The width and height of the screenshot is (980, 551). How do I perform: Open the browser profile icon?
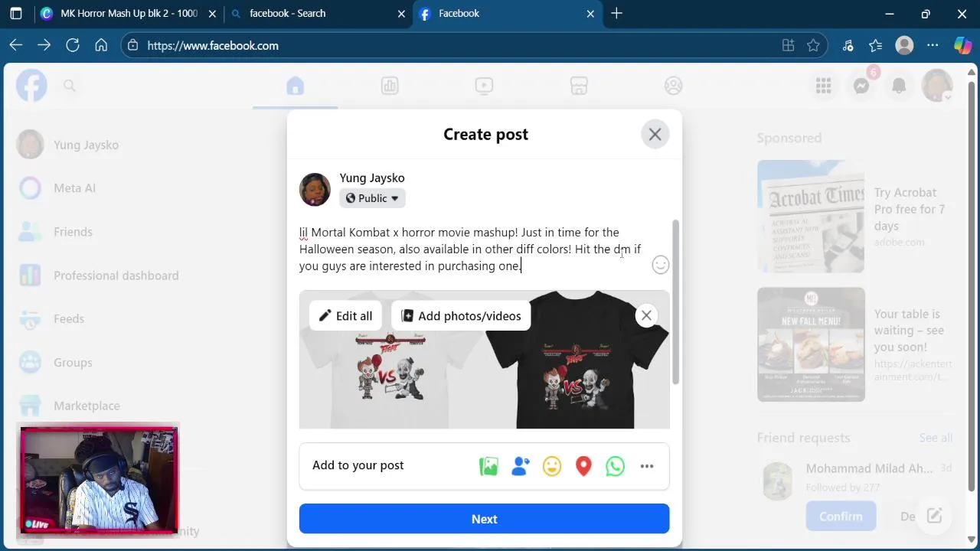point(904,46)
